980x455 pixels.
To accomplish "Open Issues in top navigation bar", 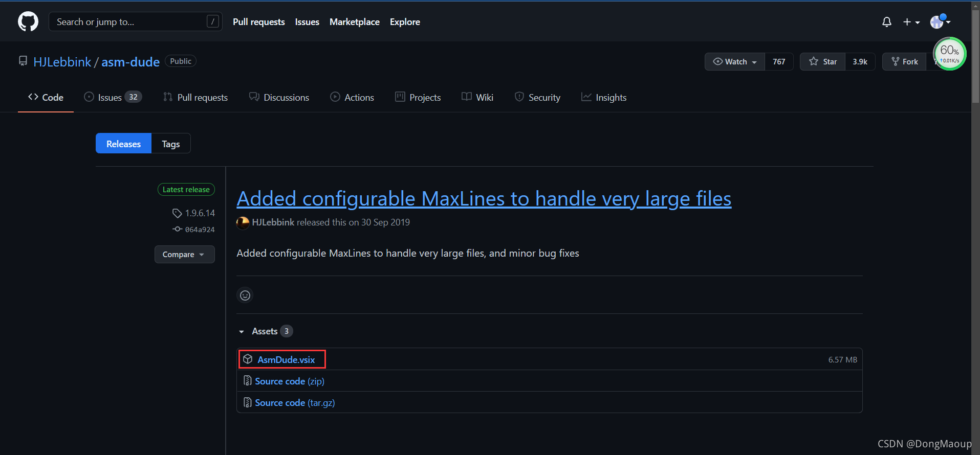I will click(307, 22).
